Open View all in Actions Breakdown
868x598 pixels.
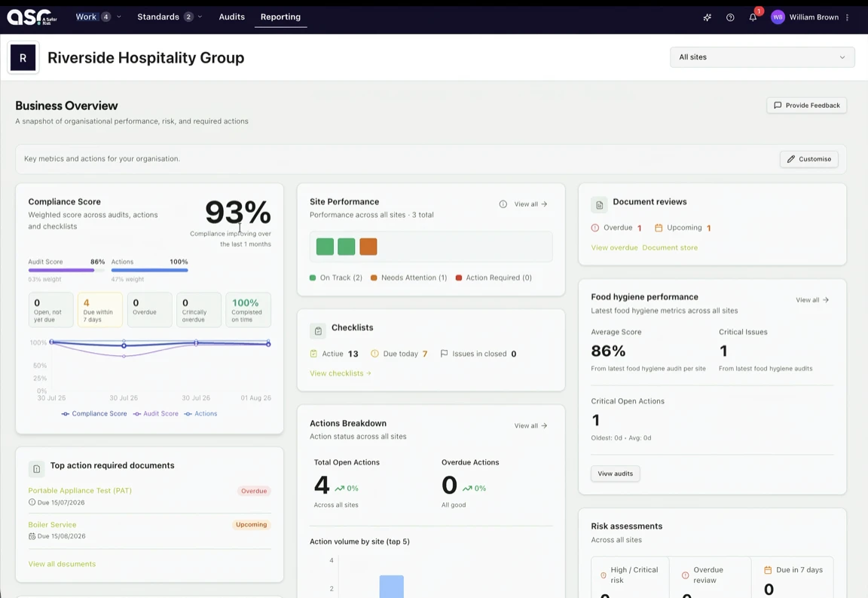pos(530,425)
